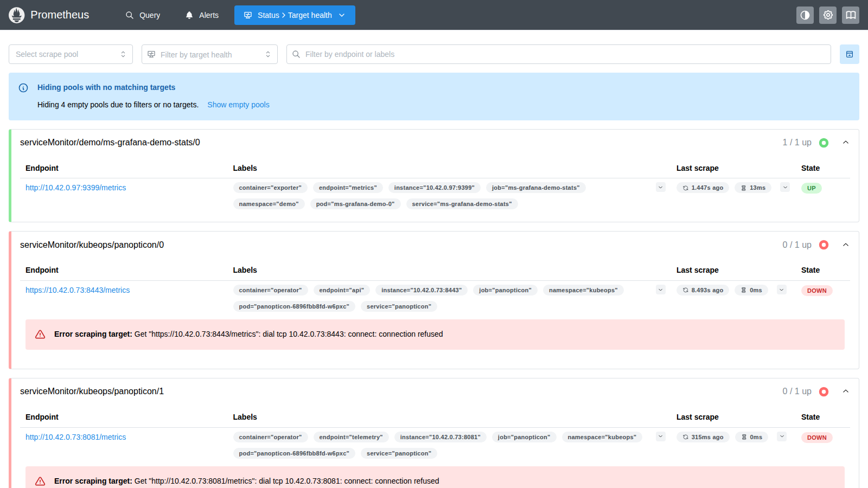Click the "1 / 1 up" pool count
The width and height of the screenshot is (868, 488).
pos(797,143)
